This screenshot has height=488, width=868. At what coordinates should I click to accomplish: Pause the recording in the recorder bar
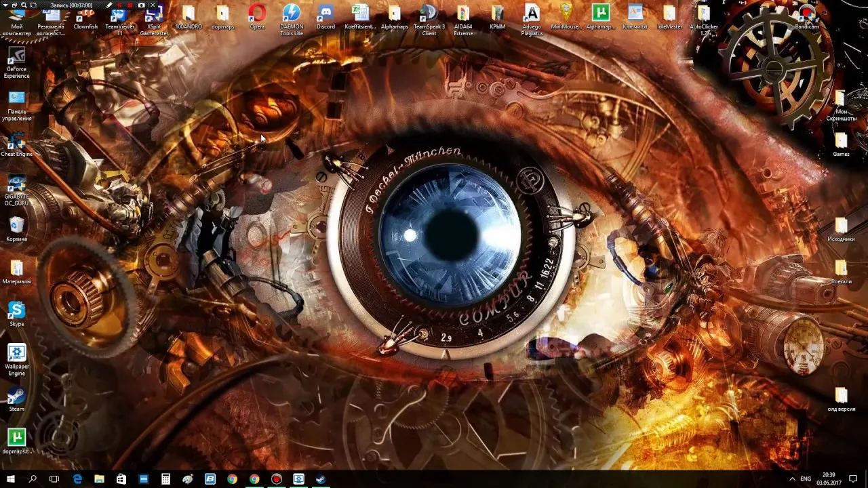click(x=119, y=5)
